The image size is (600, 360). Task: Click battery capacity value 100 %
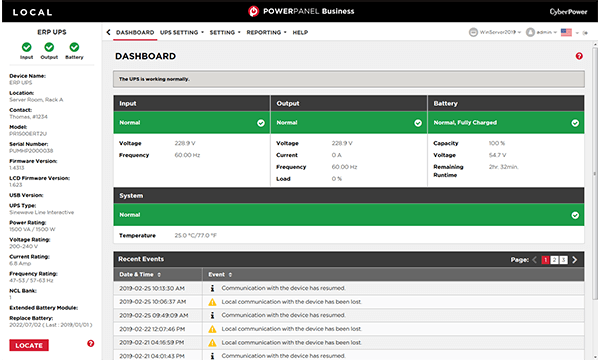click(x=497, y=143)
